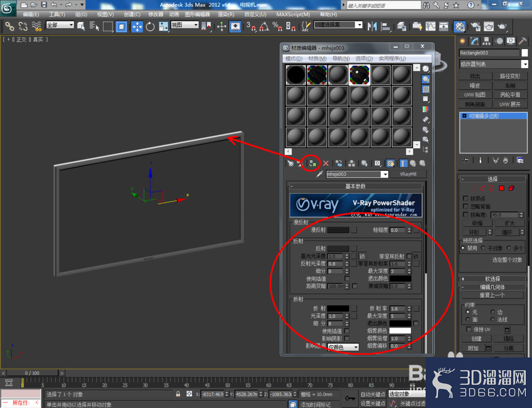Open the Curve Editor
This screenshot has height=408, width=532.
click(x=430, y=27)
